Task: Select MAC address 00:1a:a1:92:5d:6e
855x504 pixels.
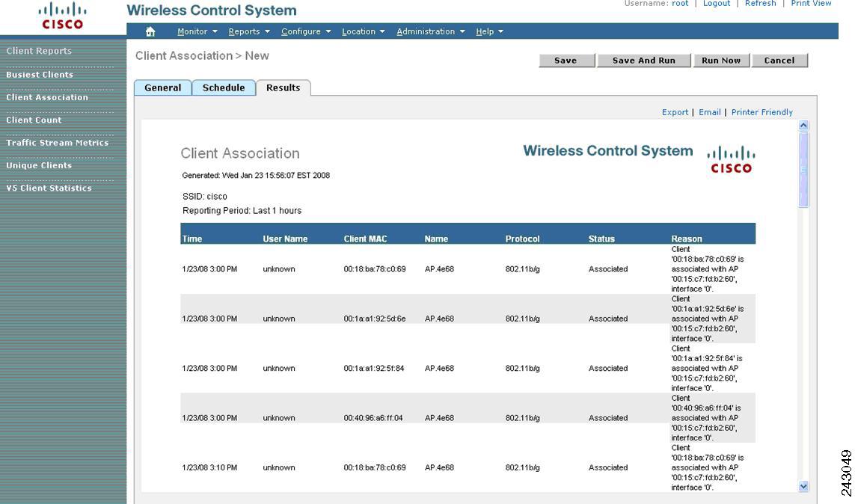Action: (x=375, y=319)
